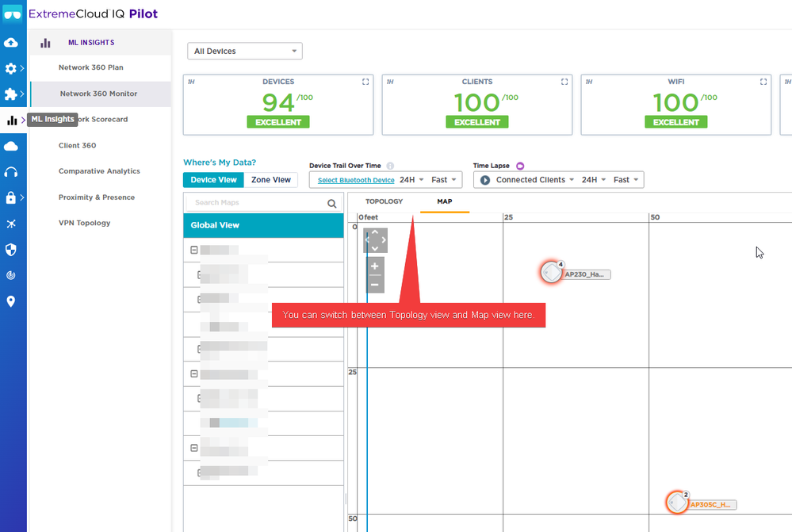Open the Connected Clients dropdown
The width and height of the screenshot is (792, 532).
pos(536,180)
